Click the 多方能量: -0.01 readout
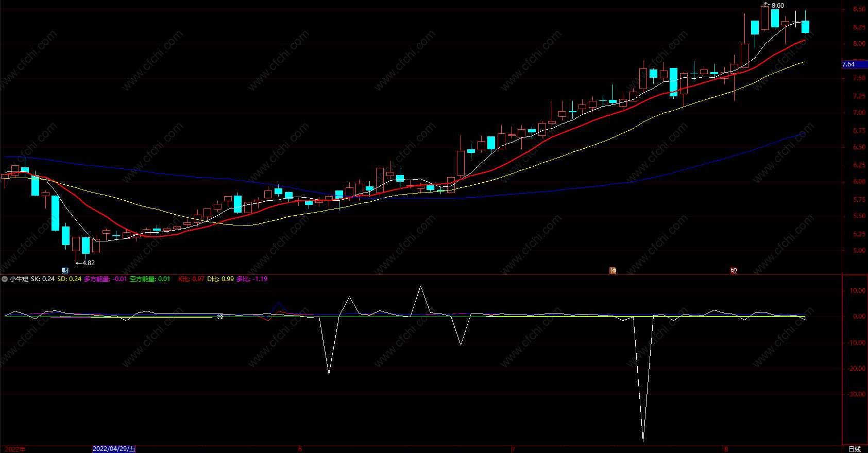This screenshot has width=868, height=453. tap(105, 279)
